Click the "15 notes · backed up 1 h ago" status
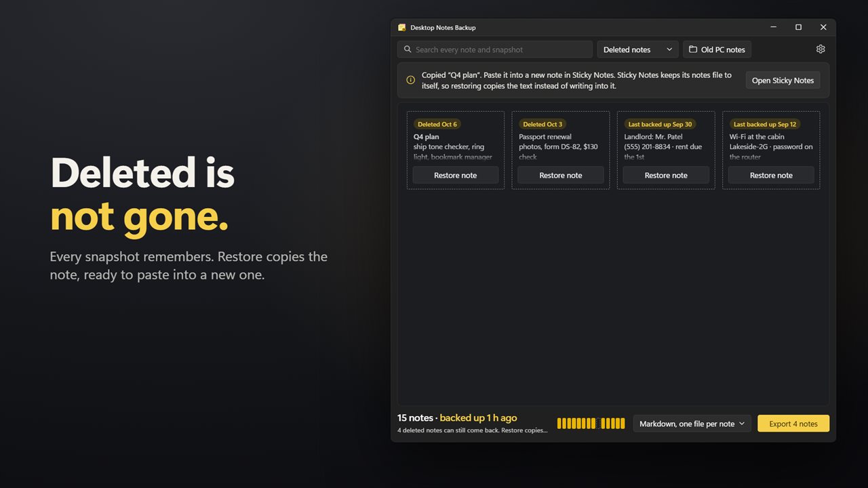 (457, 418)
